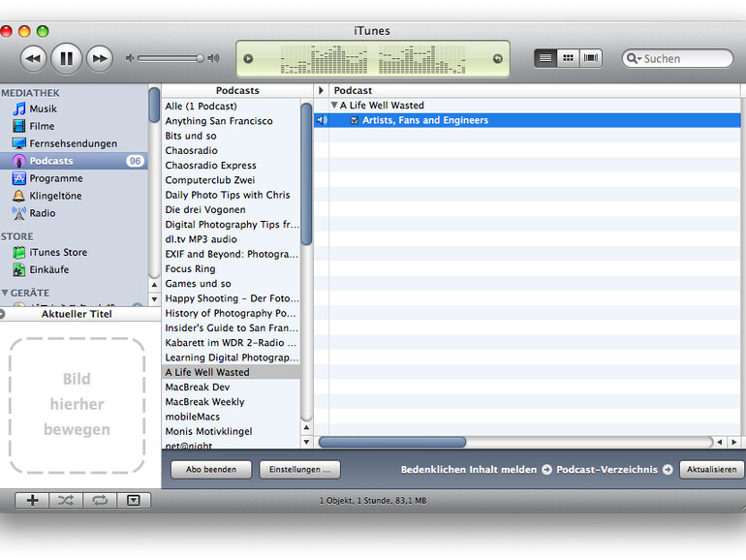Open the search magnifier dropdown
Screen dimensions: 746x560
[634, 58]
